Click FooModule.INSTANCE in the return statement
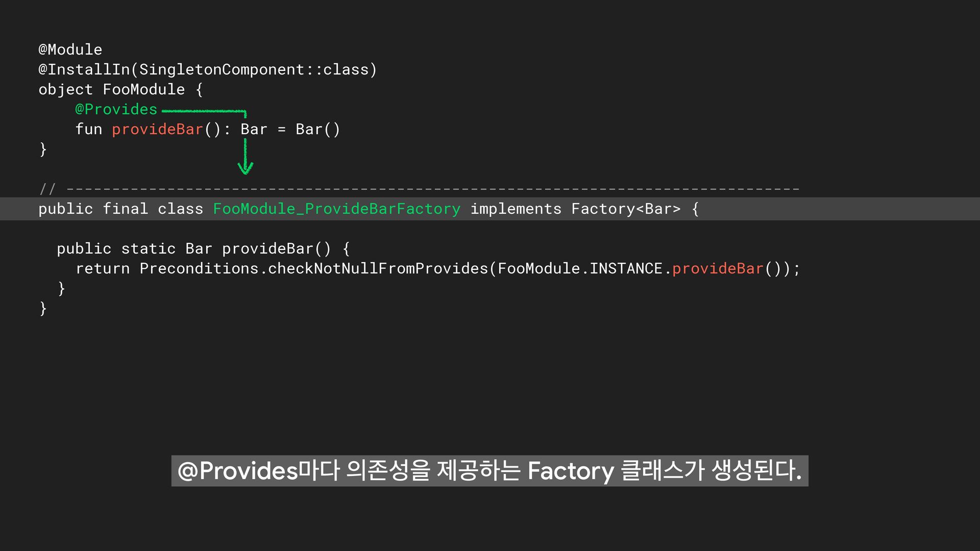The image size is (980, 551). point(580,268)
